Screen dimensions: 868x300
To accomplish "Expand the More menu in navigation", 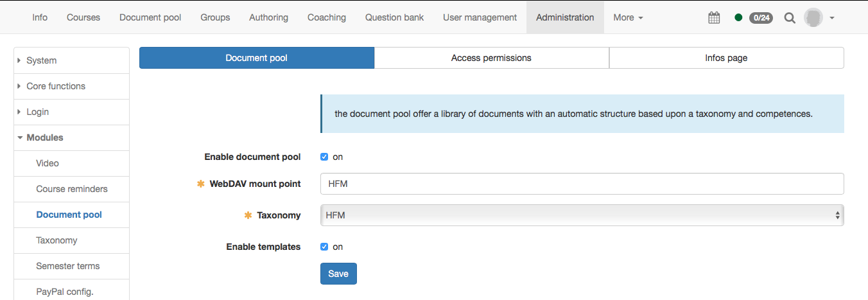I will click(627, 17).
